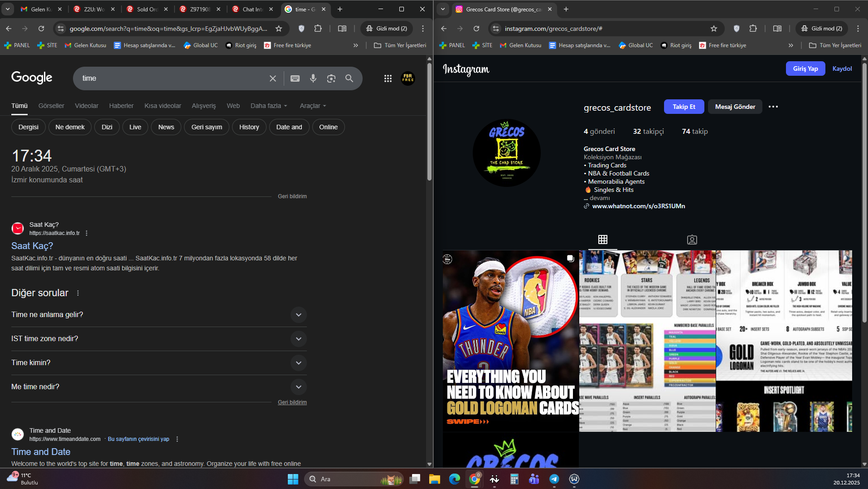Switch to the Görseller search tab
Screen dimensions: 868x489
[51, 106]
